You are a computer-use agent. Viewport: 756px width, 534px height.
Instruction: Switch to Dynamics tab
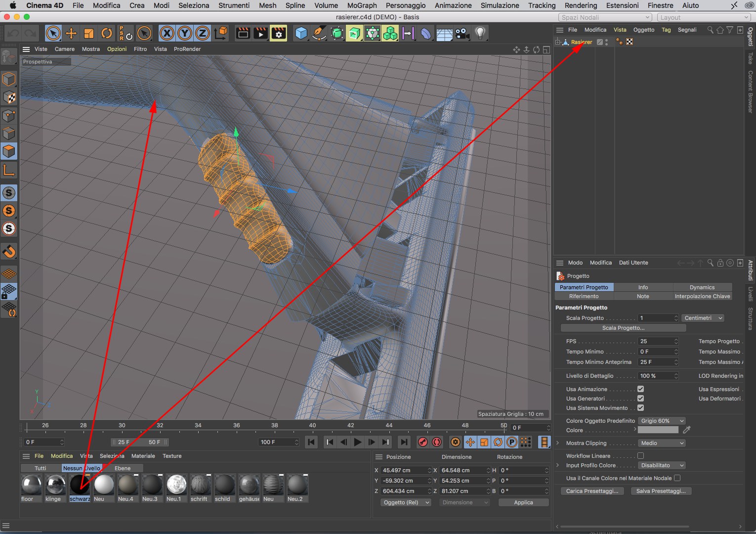(702, 287)
